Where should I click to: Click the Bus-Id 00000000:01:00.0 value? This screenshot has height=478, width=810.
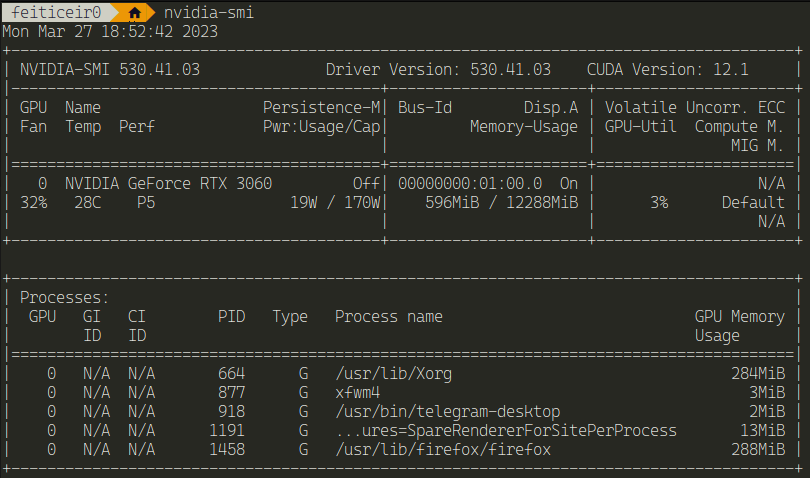tap(470, 184)
